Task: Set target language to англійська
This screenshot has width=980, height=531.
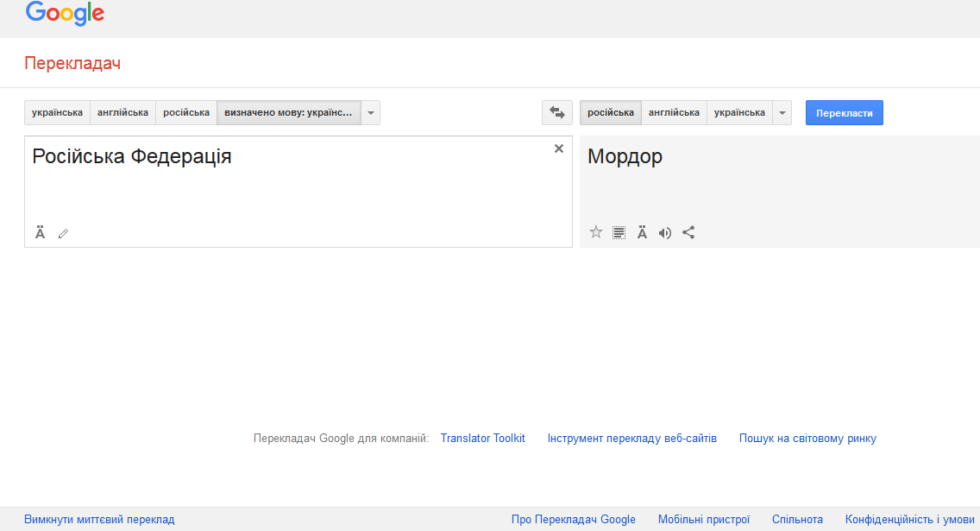Action: 675,112
